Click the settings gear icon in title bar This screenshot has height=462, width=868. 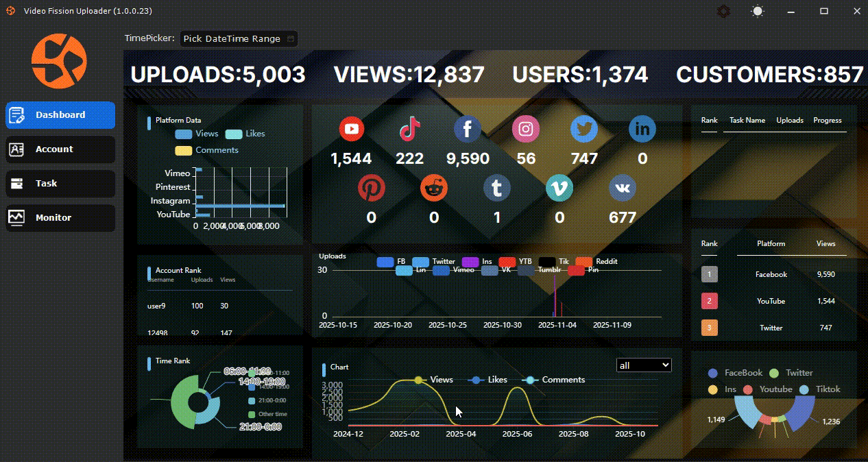pyautogui.click(x=723, y=12)
